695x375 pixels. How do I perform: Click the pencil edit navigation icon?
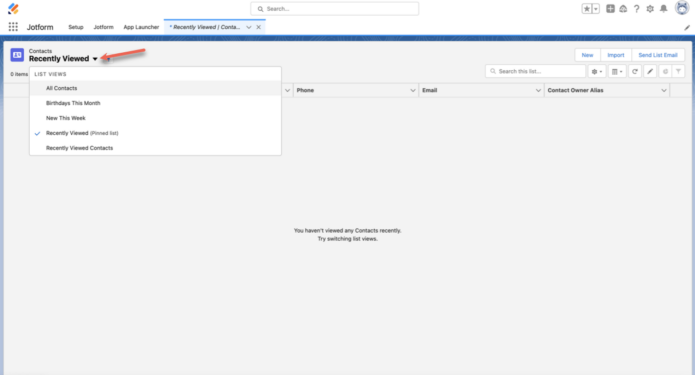click(x=687, y=27)
